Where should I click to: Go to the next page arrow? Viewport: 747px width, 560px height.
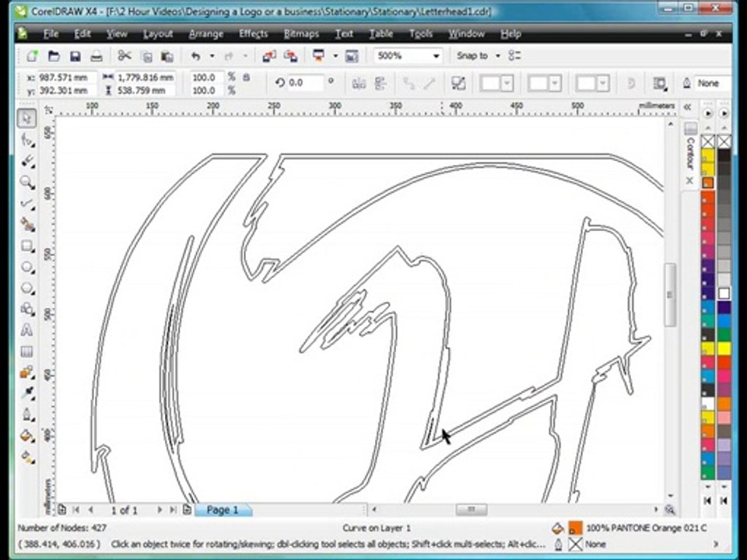point(160,510)
